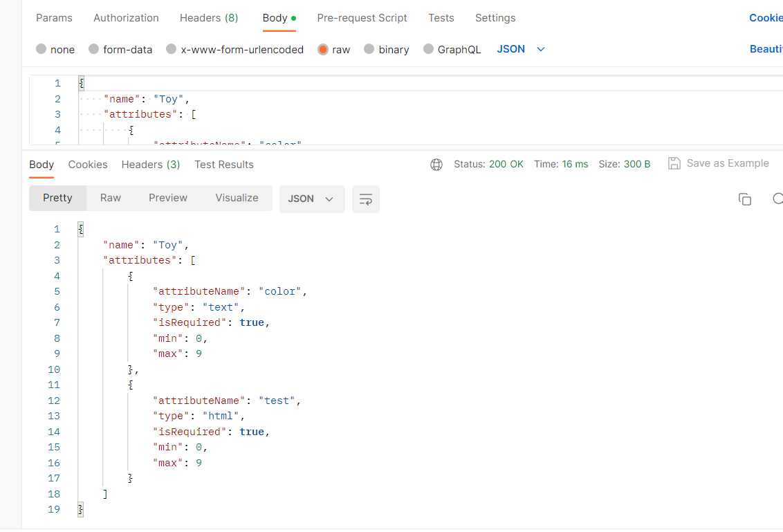Viewport: 783px width, 532px height.
Task: Switch to the Raw response view
Action: coord(111,198)
